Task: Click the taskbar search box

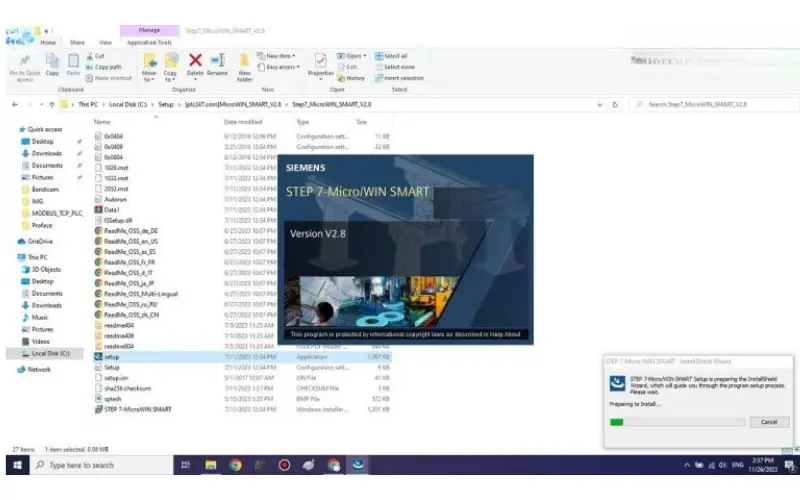Action: (x=102, y=465)
